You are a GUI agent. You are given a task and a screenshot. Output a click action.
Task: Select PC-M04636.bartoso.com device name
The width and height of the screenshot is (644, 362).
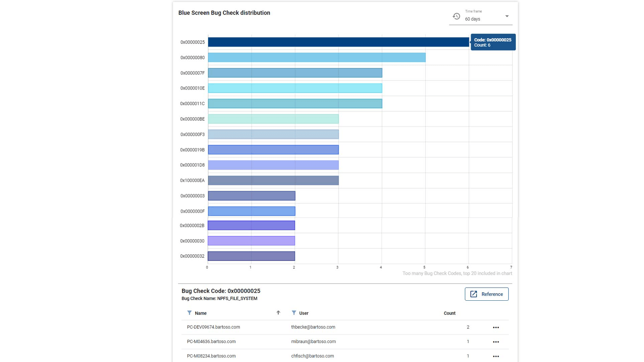tap(211, 342)
